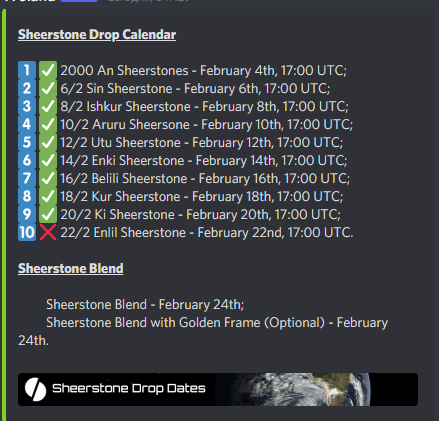
Task: Click the green checkmark beside Ki Sheerstone
Action: 48,214
